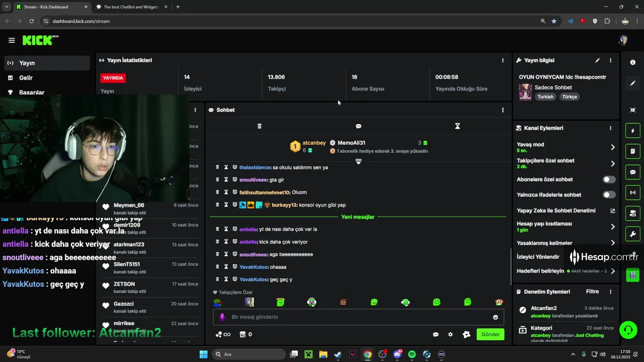The height and width of the screenshot is (362, 644).
Task: Click the microphone icon in message box
Action: (222, 317)
